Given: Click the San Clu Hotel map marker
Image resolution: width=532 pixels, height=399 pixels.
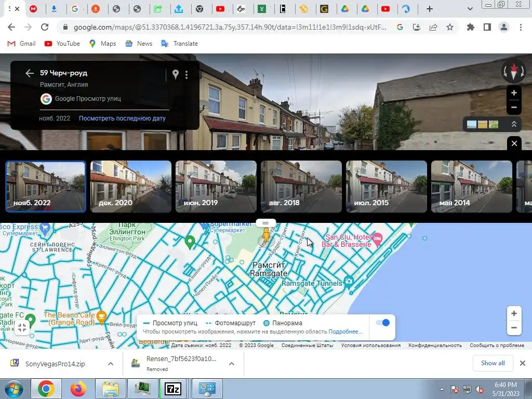Looking at the screenshot, I should [x=377, y=240].
